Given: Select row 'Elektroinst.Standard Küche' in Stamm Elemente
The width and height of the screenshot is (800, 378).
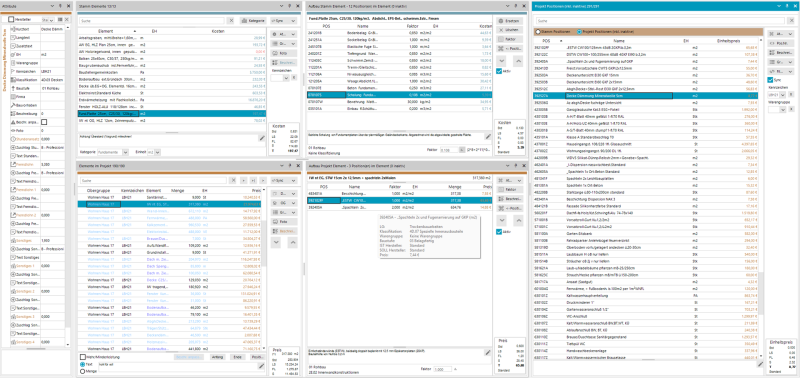Looking at the screenshot, I should point(173,93).
